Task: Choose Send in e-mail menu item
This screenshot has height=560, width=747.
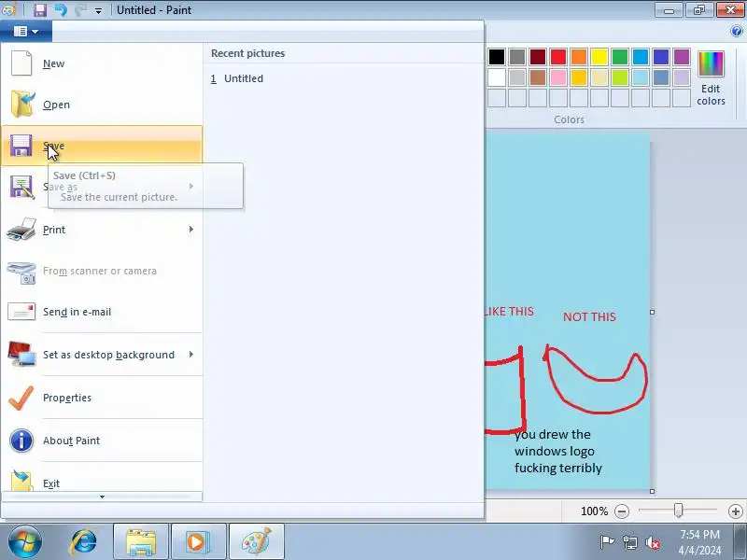Action: click(x=102, y=312)
